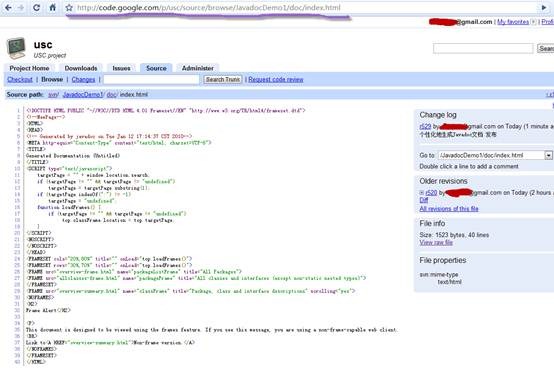
Task: Click the Older revisions heading
Action: 443,181
